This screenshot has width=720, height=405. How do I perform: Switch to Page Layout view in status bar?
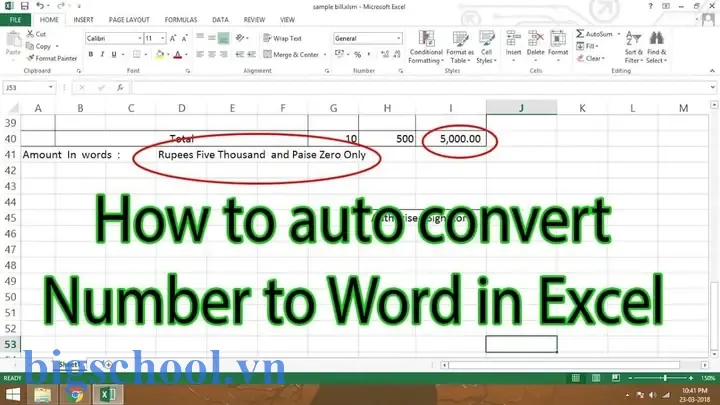point(596,378)
